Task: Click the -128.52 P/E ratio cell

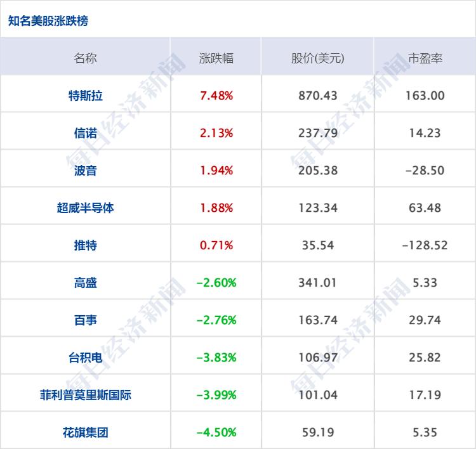Action: pos(425,245)
